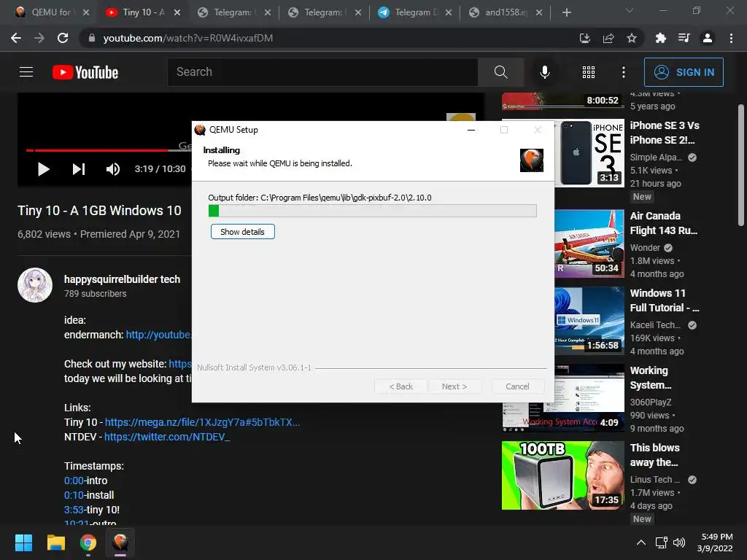This screenshot has height=560, width=747.
Task: Click the QEMU installer taskbar icon
Action: pyautogui.click(x=120, y=542)
